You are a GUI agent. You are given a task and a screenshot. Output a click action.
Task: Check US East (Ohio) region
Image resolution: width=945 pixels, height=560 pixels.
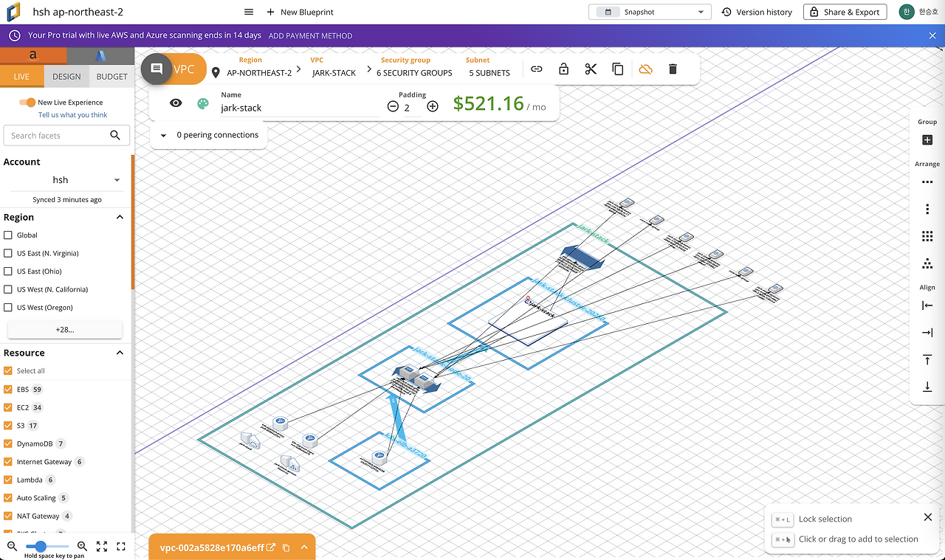(8, 272)
